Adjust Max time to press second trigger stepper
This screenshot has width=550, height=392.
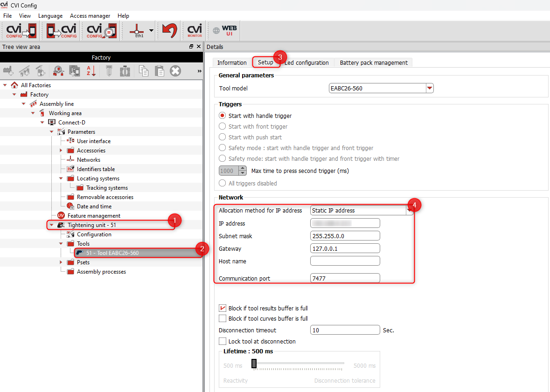coord(243,171)
